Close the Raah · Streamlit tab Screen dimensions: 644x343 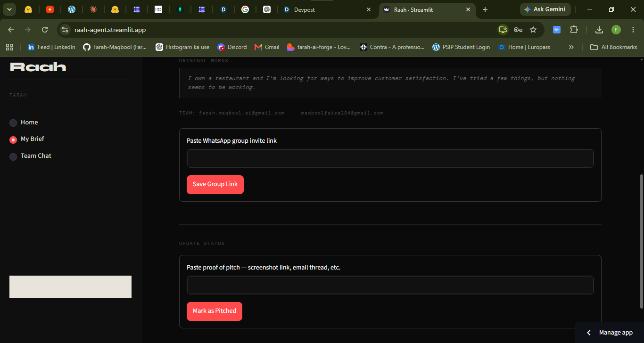(x=468, y=9)
